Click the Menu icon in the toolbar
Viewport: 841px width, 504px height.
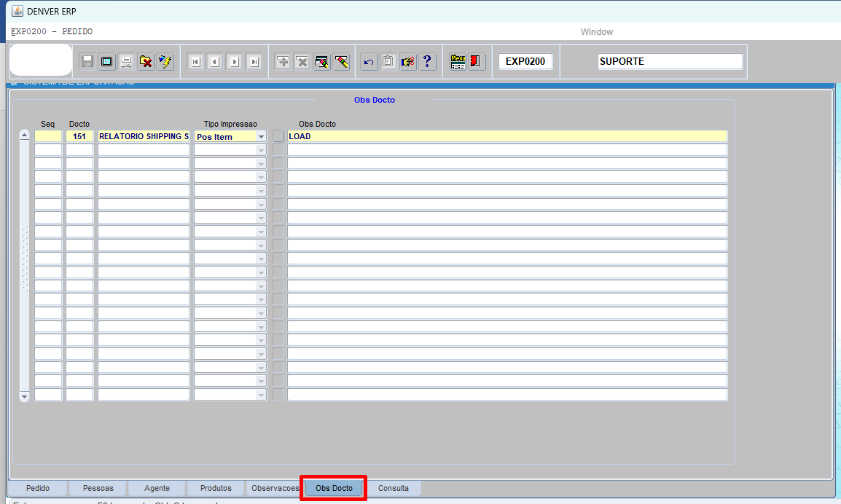(x=458, y=62)
